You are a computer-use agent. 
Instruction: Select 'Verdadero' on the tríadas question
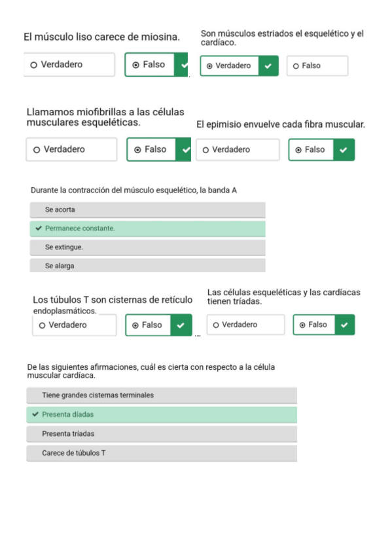(245, 324)
